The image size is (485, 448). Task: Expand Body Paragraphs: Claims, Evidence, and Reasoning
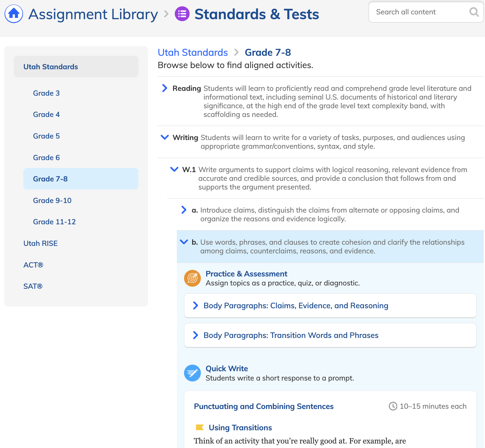click(x=330, y=306)
